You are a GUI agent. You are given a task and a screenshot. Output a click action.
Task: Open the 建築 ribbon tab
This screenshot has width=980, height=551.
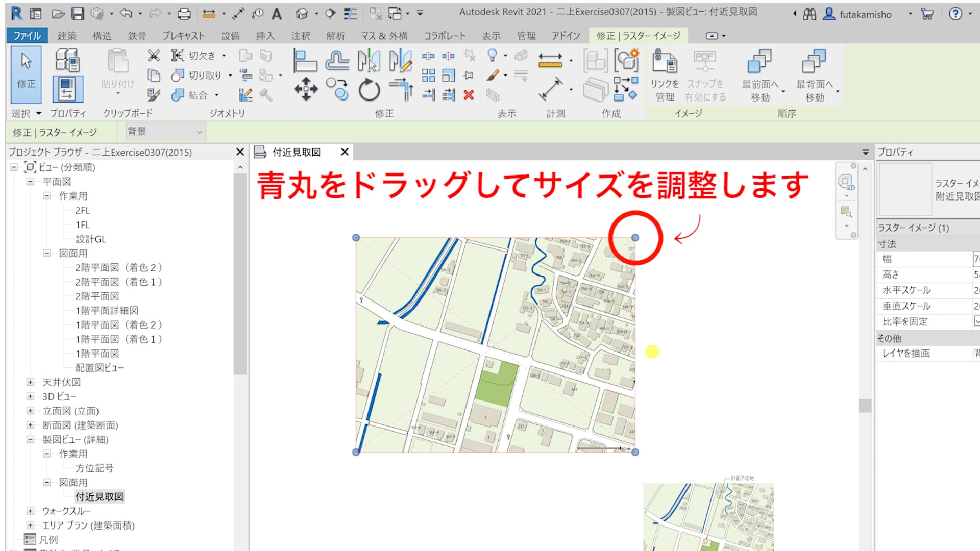coord(67,36)
